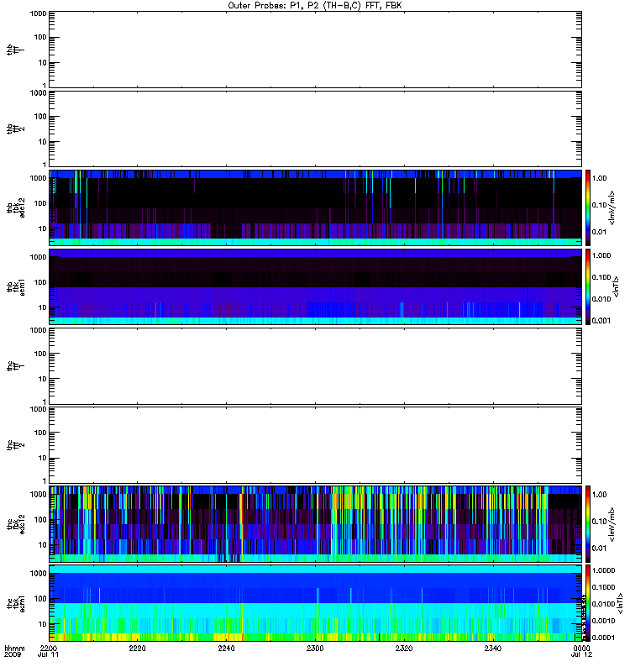Click the 1.0000 tick on thc scm1 colorbar
This screenshot has width=630, height=672.
click(603, 570)
